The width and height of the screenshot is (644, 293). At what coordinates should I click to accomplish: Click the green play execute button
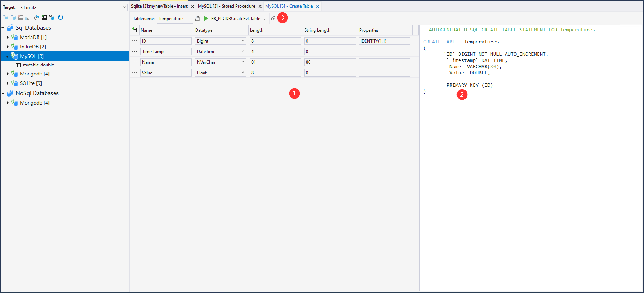pyautogui.click(x=206, y=18)
